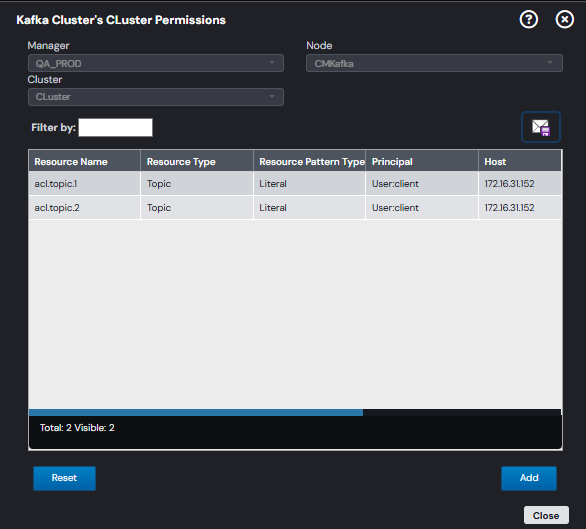Sort by the Host column header
The image size is (586, 529).
(x=520, y=162)
